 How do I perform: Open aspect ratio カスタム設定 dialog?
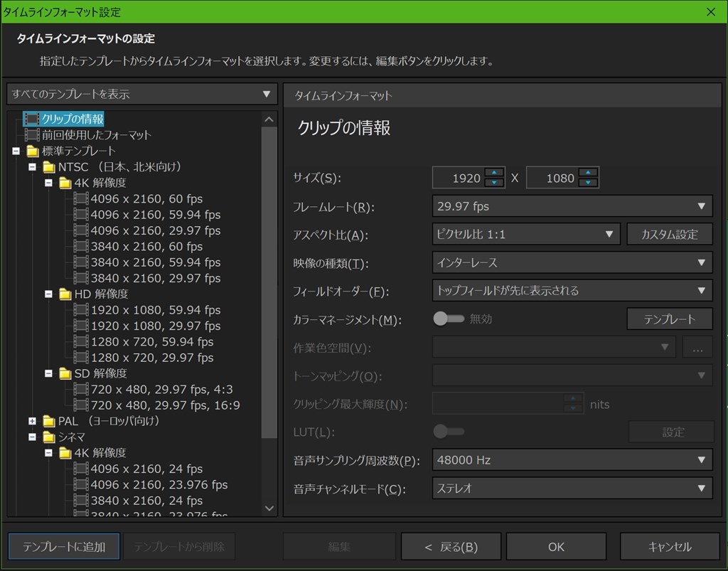[670, 234]
